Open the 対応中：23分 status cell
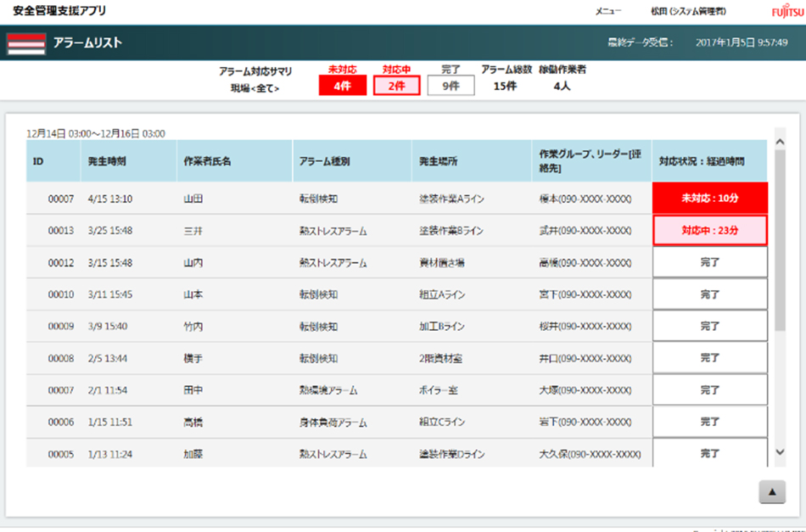Viewport: 806px width, 532px height. pos(710,230)
